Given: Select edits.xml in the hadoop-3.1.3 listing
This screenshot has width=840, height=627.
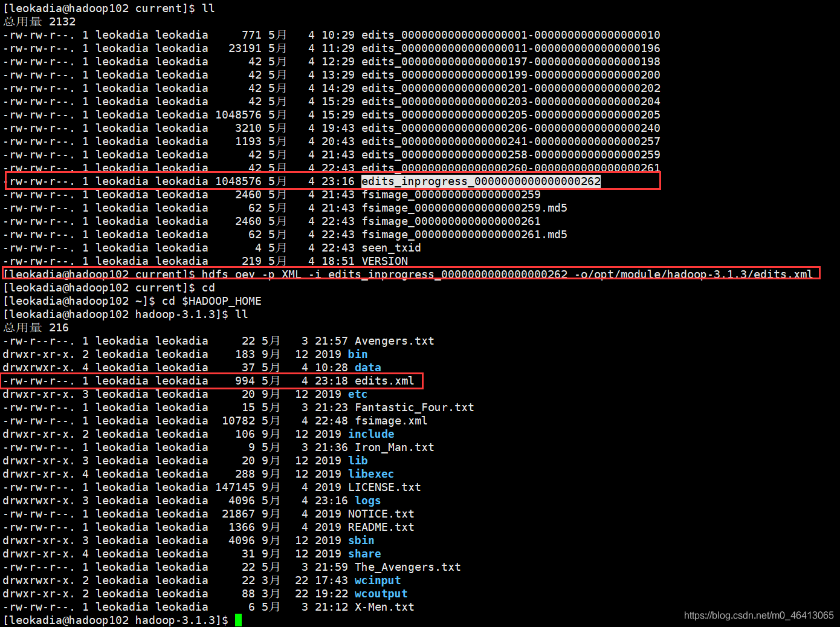Looking at the screenshot, I should [384, 381].
